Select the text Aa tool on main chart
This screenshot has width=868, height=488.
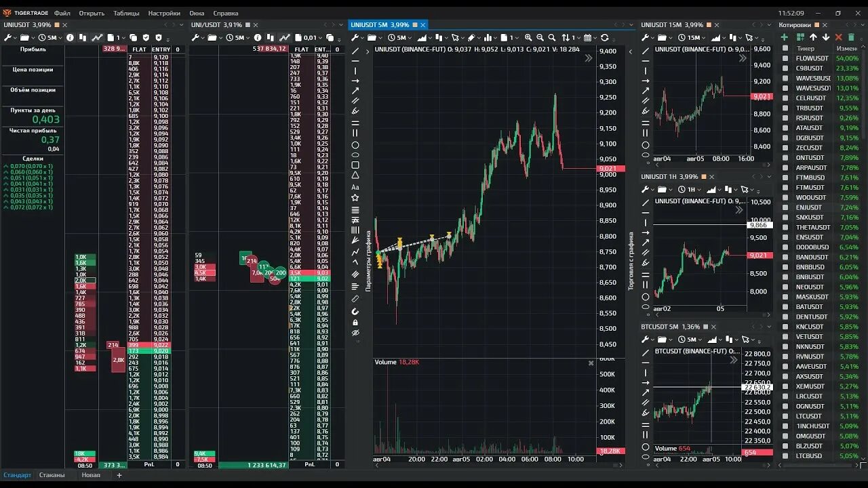click(355, 187)
